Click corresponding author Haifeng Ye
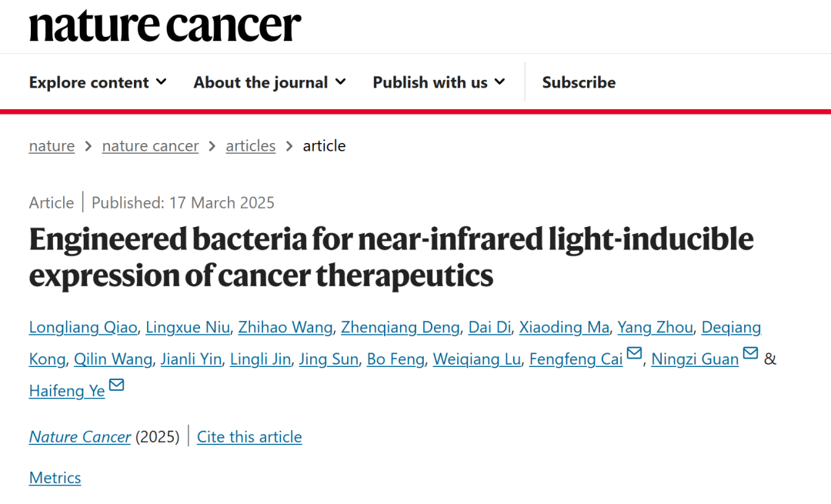 point(67,390)
